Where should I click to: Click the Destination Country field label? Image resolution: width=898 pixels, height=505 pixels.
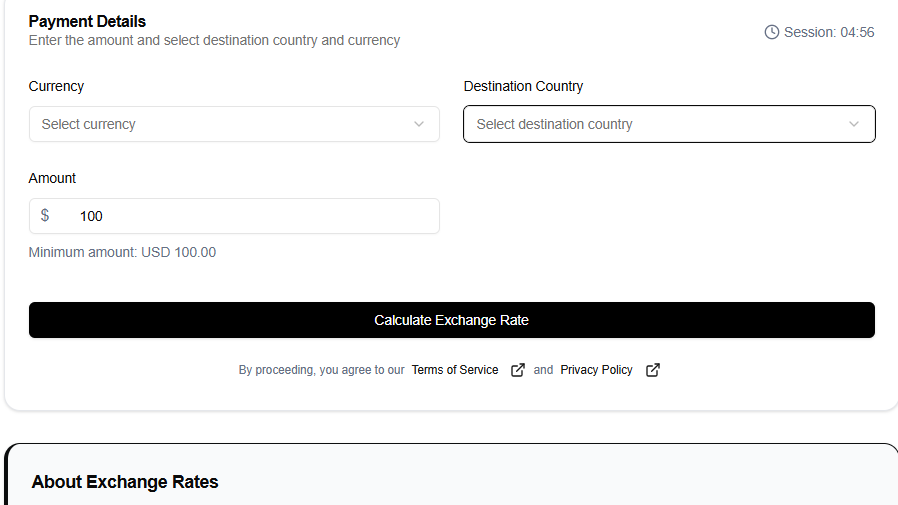tap(523, 86)
